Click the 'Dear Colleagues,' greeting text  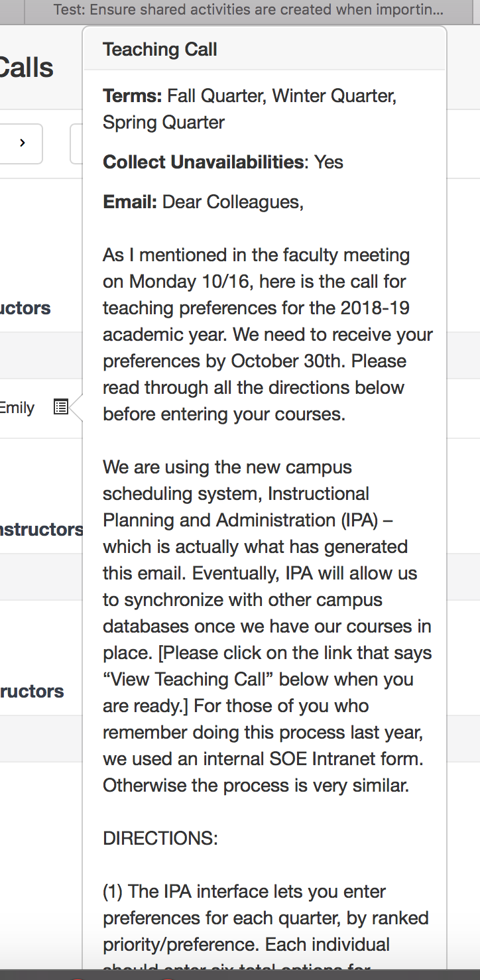[x=233, y=202]
